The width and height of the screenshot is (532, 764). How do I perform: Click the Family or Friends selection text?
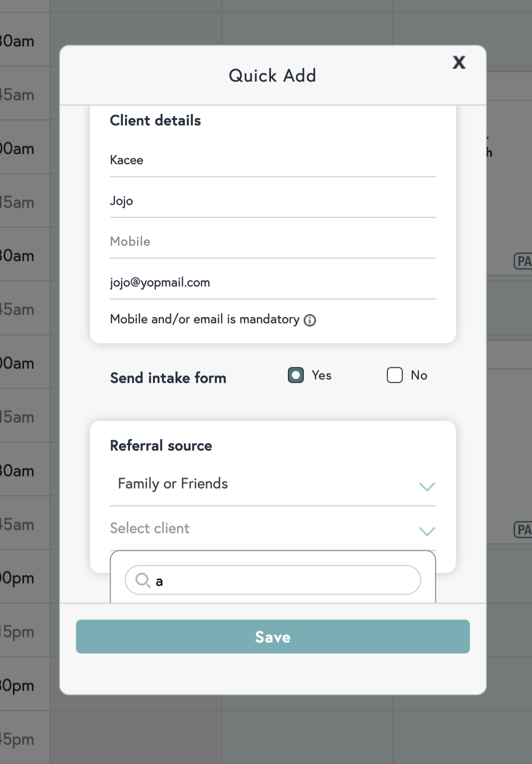pos(173,484)
